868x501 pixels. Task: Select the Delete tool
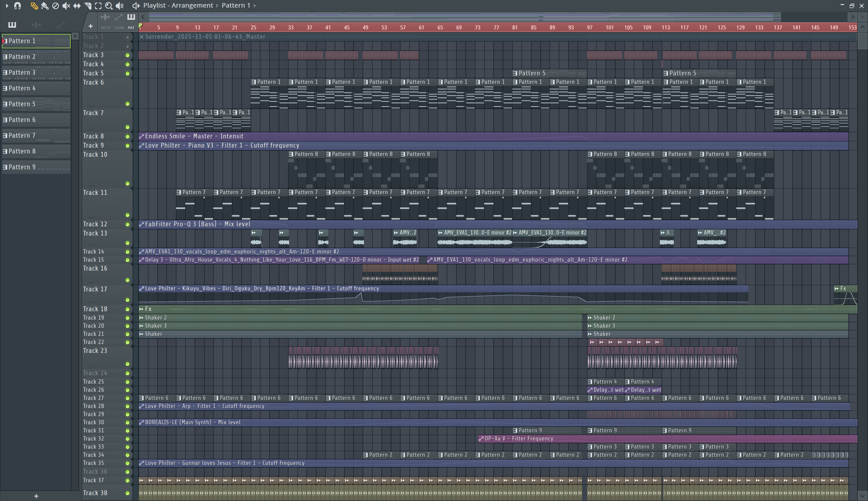pos(55,6)
